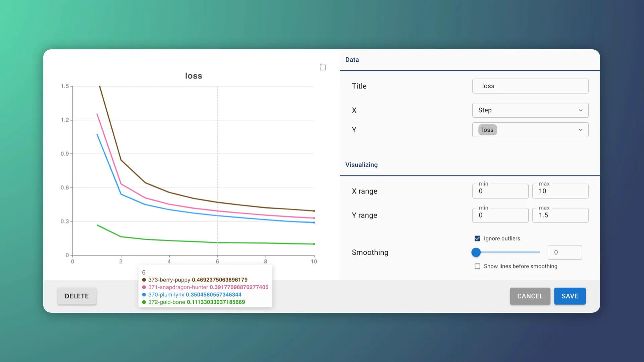Click the reset zoom icon above the chart
The image size is (644, 362).
323,67
